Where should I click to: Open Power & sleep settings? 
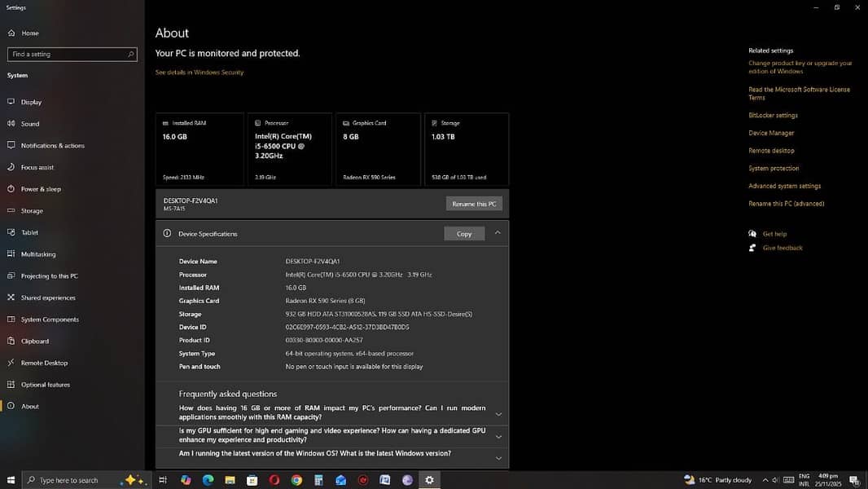[41, 189]
